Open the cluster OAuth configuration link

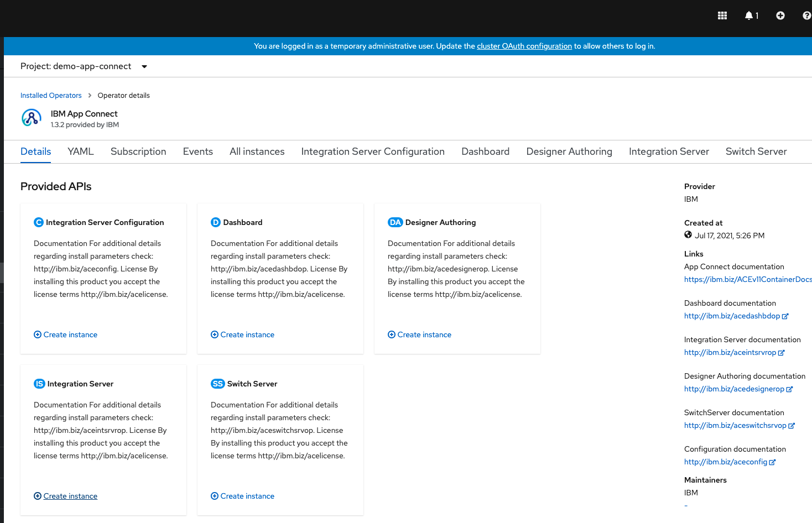[x=524, y=46]
